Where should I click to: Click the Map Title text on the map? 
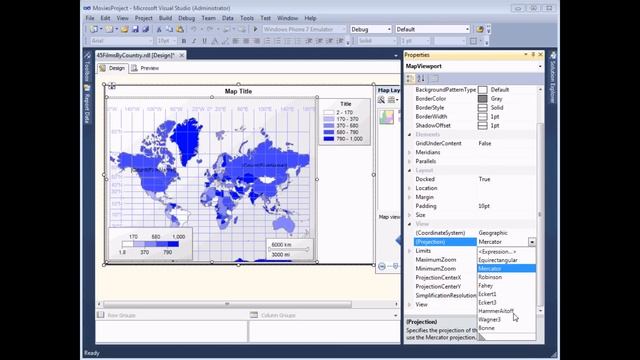tap(238, 91)
